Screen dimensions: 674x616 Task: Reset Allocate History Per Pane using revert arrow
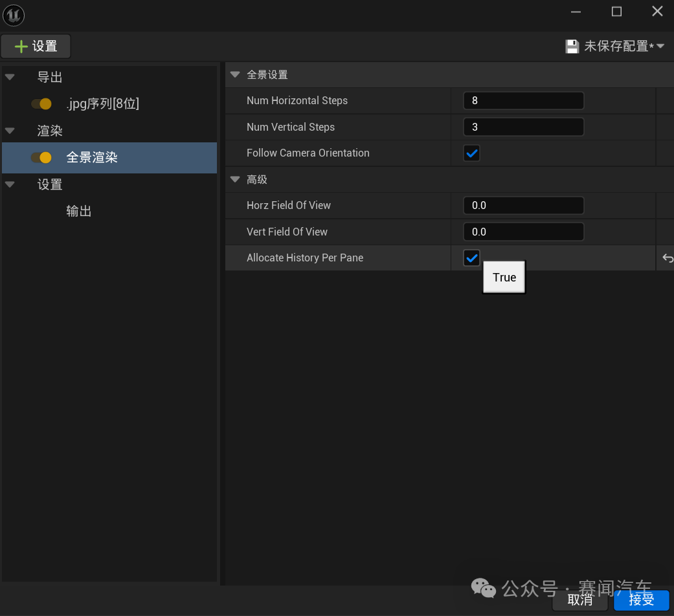click(668, 258)
